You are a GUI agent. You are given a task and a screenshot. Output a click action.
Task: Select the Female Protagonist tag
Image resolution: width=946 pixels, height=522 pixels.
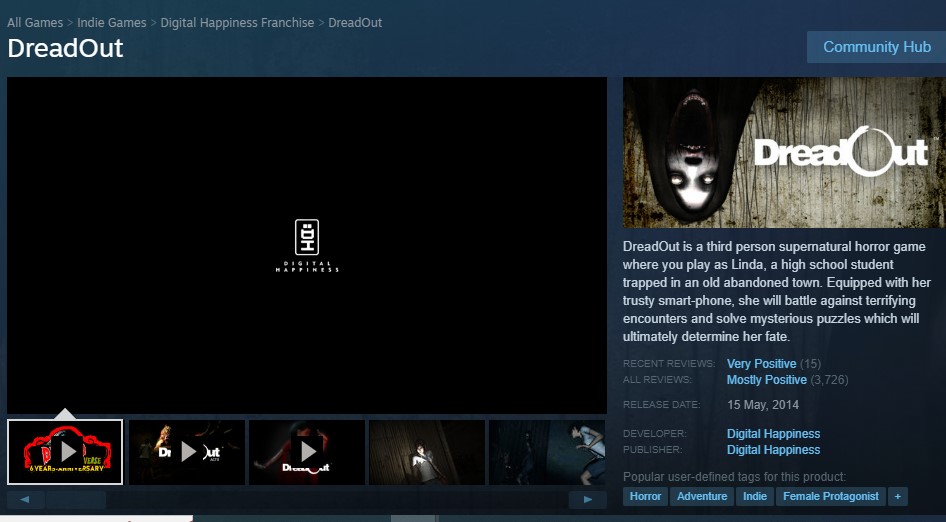(x=831, y=496)
